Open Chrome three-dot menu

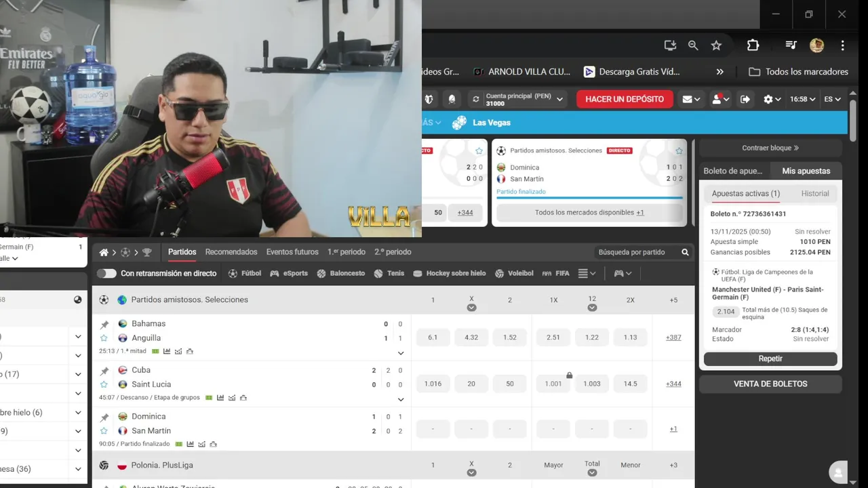tap(842, 45)
